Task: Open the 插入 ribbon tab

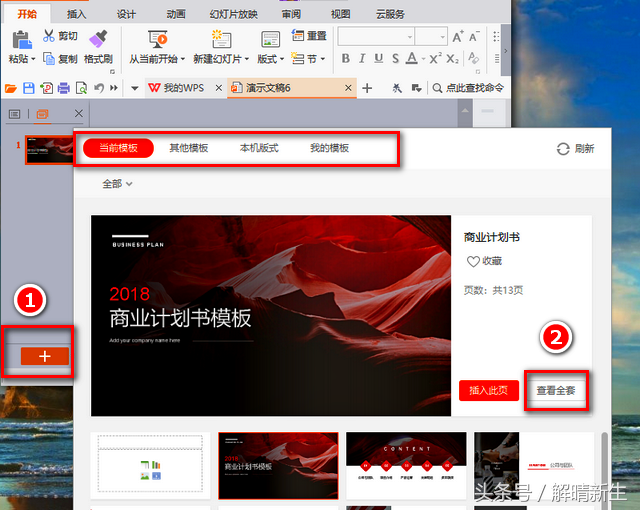Action: tap(77, 14)
